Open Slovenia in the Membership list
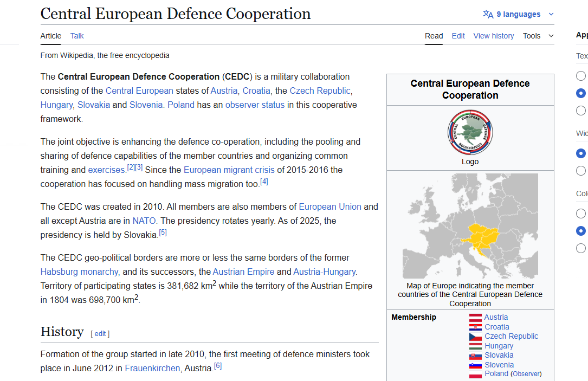 (x=499, y=365)
